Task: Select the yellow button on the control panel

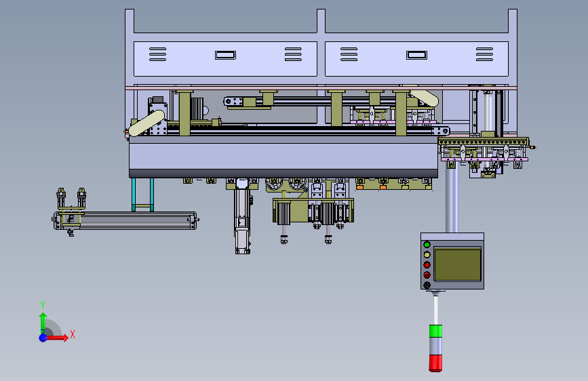Action: click(x=427, y=255)
